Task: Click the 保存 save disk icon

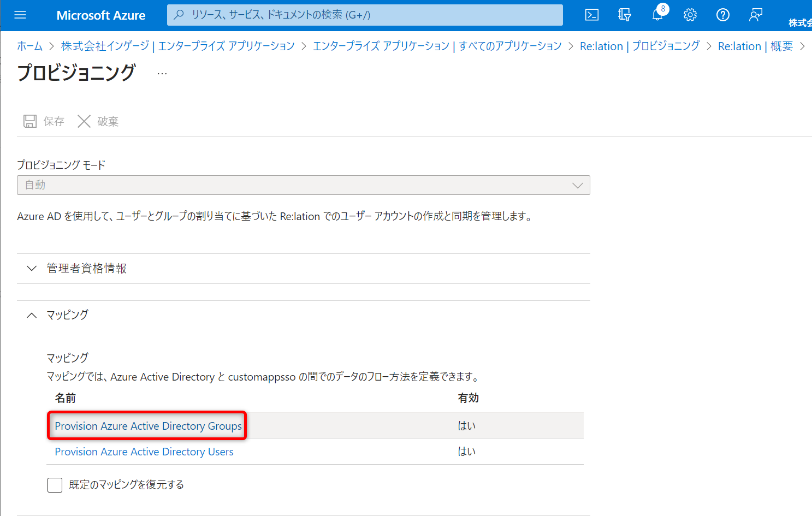Action: pos(30,121)
